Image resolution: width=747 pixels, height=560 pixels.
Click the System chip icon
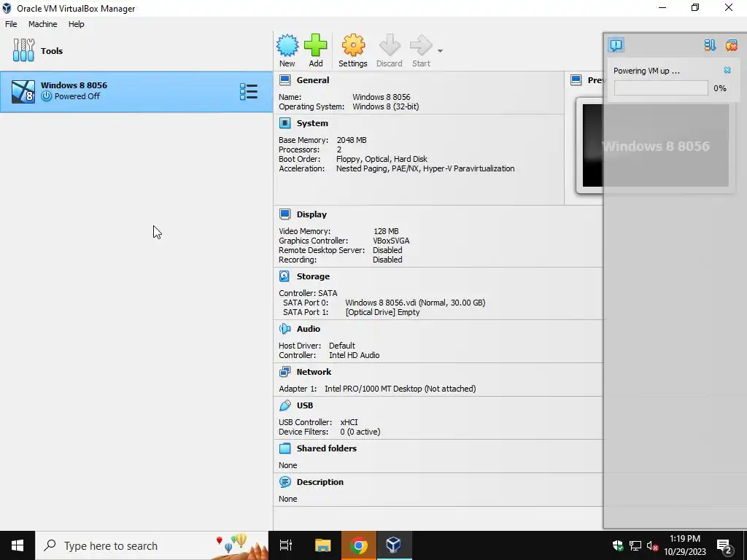(285, 123)
